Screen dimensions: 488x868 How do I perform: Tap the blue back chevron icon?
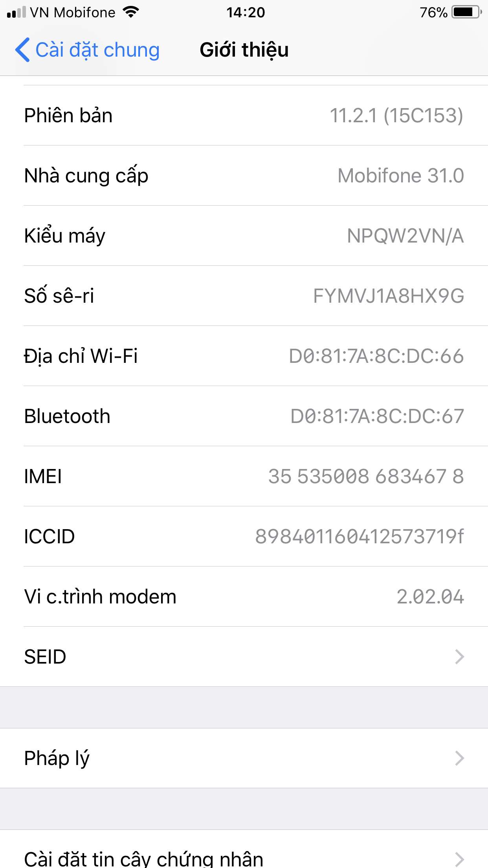click(22, 50)
